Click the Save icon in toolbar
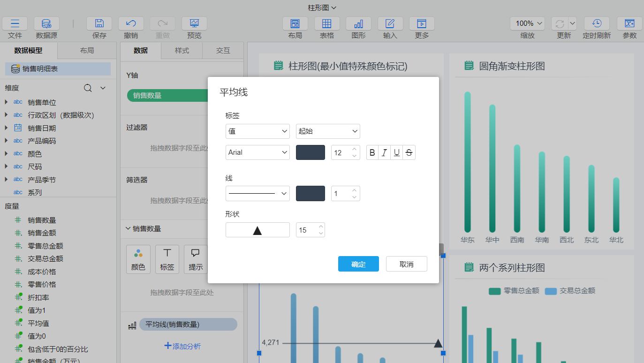This screenshot has height=363, width=644. 99,24
